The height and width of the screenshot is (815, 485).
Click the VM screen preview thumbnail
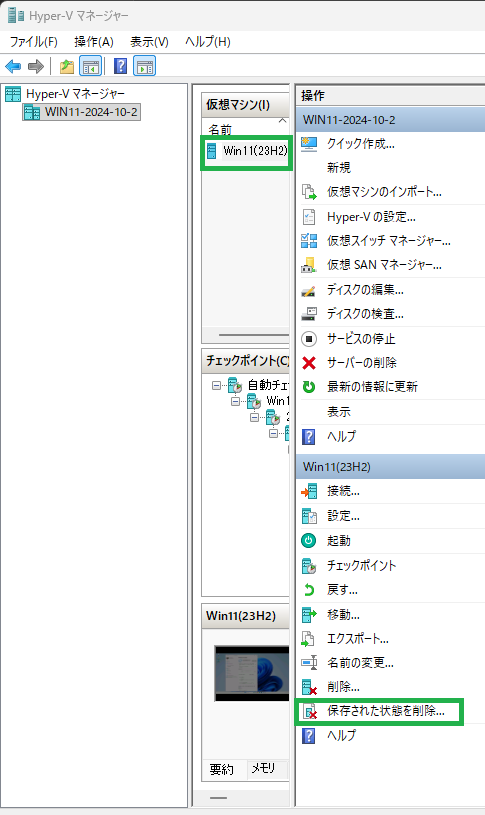[x=252, y=674]
